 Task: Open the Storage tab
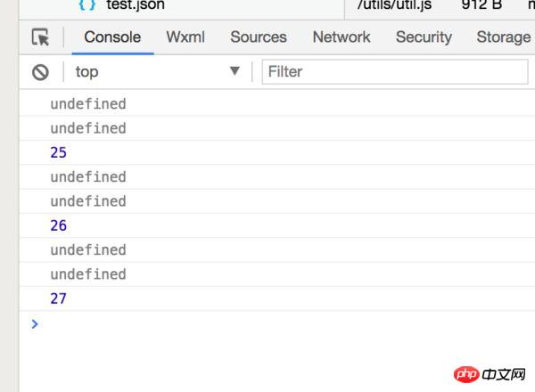[x=504, y=37]
